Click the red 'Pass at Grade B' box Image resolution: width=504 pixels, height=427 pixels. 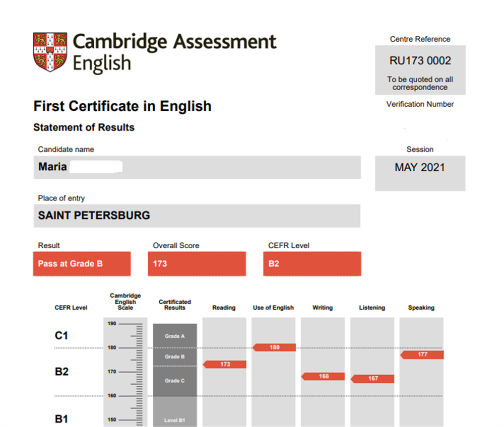pyautogui.click(x=82, y=263)
